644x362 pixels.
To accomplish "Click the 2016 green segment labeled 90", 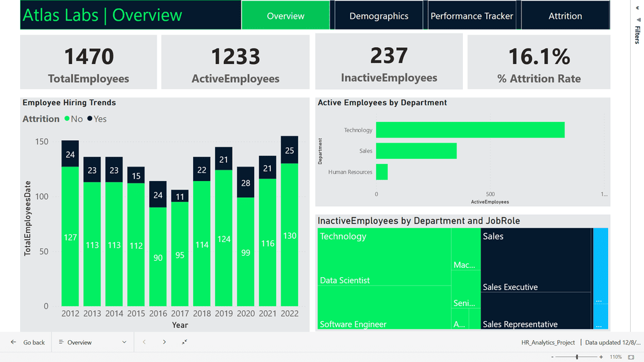I will point(158,256).
